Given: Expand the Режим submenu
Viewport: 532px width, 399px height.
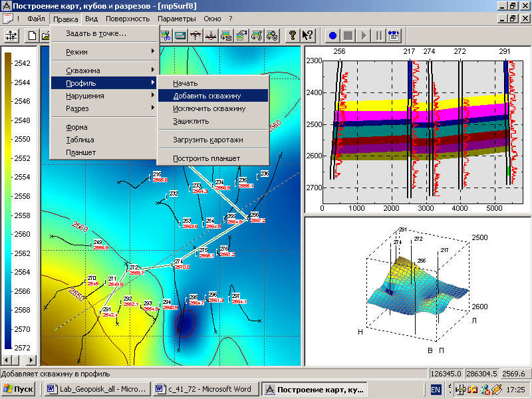Looking at the screenshot, I should pos(104,52).
